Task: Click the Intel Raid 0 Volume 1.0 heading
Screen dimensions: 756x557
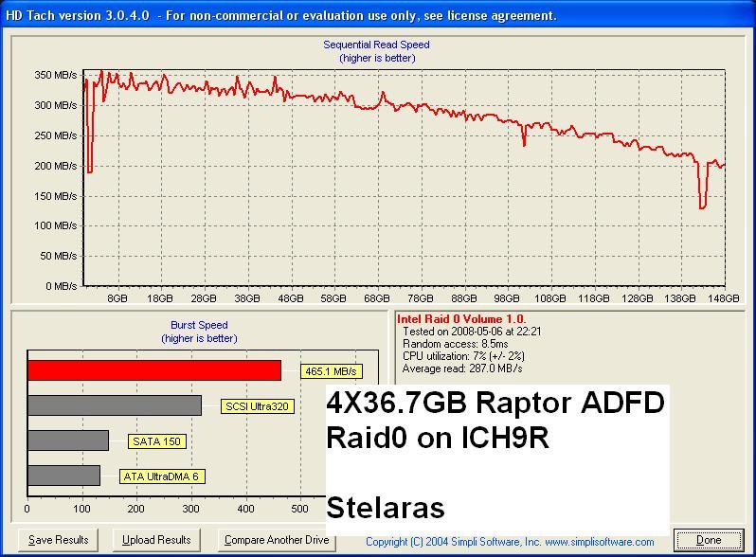Action: (461, 319)
